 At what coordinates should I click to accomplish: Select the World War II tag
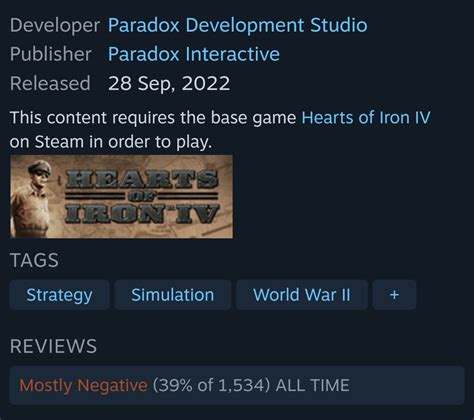coord(302,295)
